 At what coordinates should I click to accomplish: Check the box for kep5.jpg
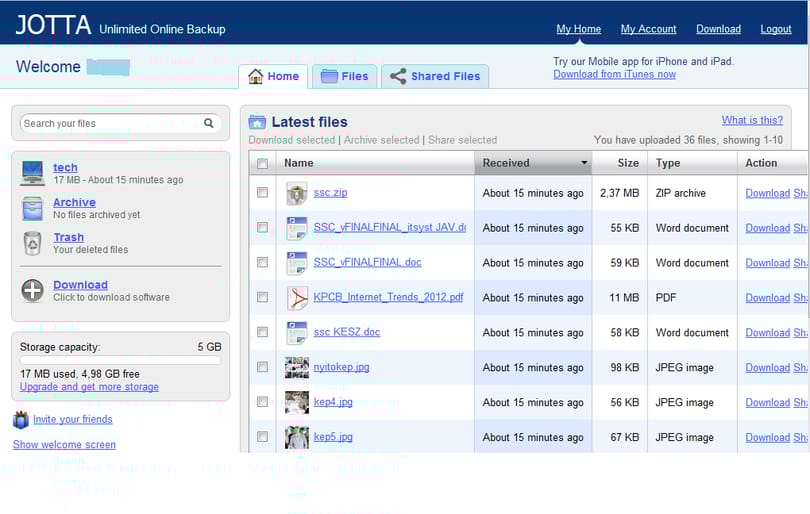click(262, 437)
